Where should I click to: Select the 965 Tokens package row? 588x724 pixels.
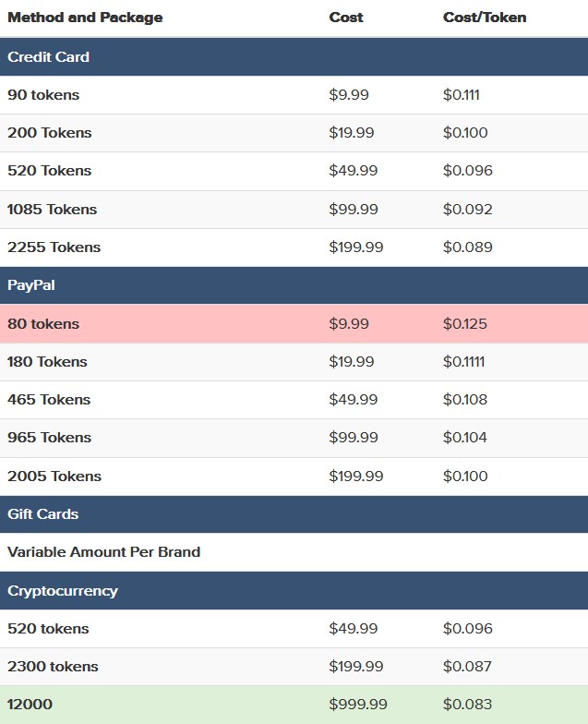(294, 438)
